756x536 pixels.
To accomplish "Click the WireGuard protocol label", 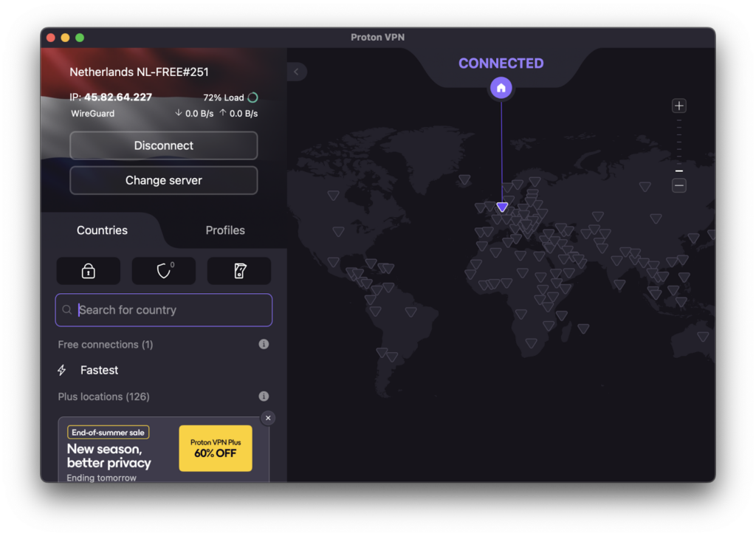I will point(92,114).
